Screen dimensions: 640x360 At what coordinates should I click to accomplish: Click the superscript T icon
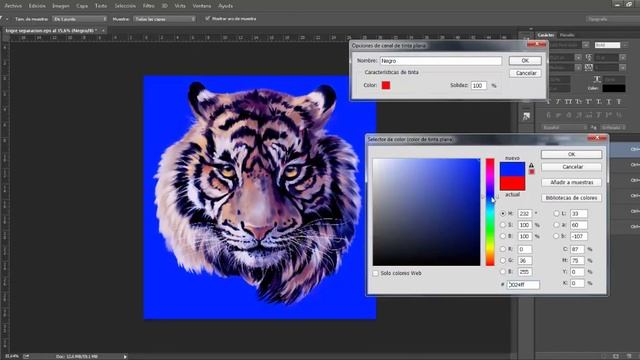[x=589, y=102]
